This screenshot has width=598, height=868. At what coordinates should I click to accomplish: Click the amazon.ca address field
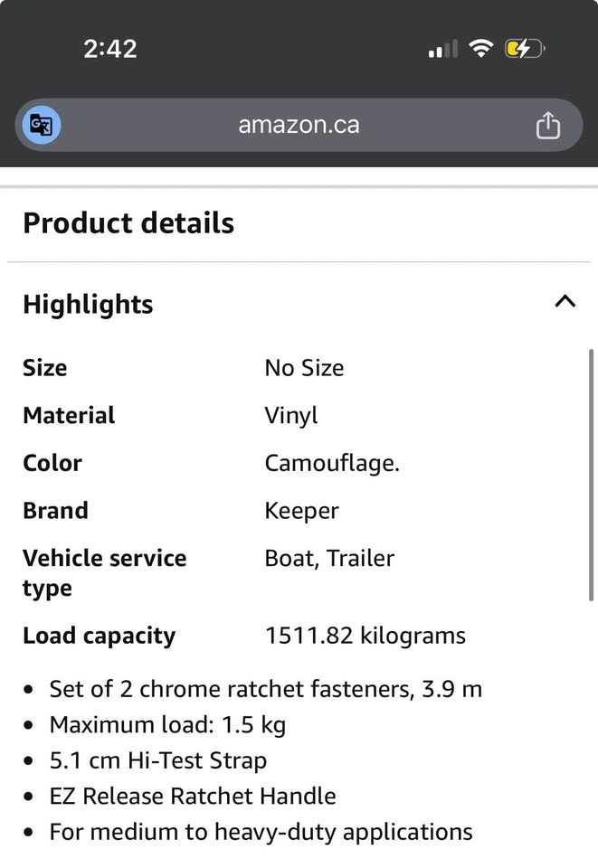[299, 125]
